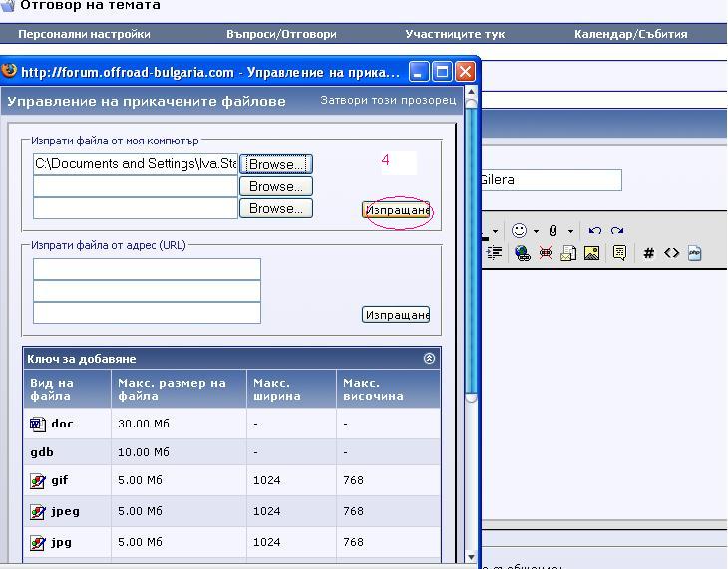
Task: Collapse the 'Ключ за добавяне' table section
Action: click(x=429, y=359)
